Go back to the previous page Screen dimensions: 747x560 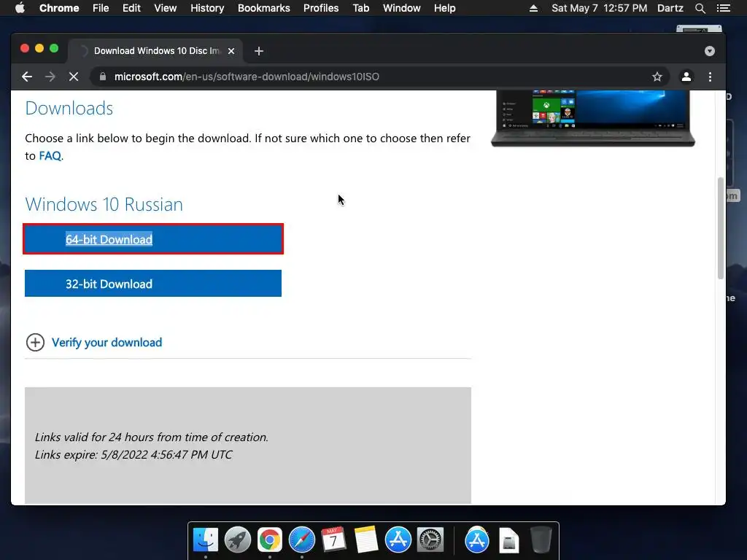click(x=27, y=77)
